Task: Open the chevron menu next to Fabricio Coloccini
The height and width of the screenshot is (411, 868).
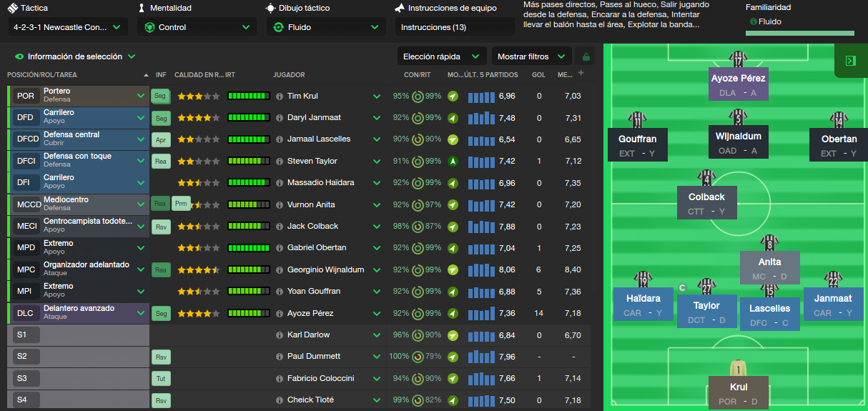Action: [377, 379]
